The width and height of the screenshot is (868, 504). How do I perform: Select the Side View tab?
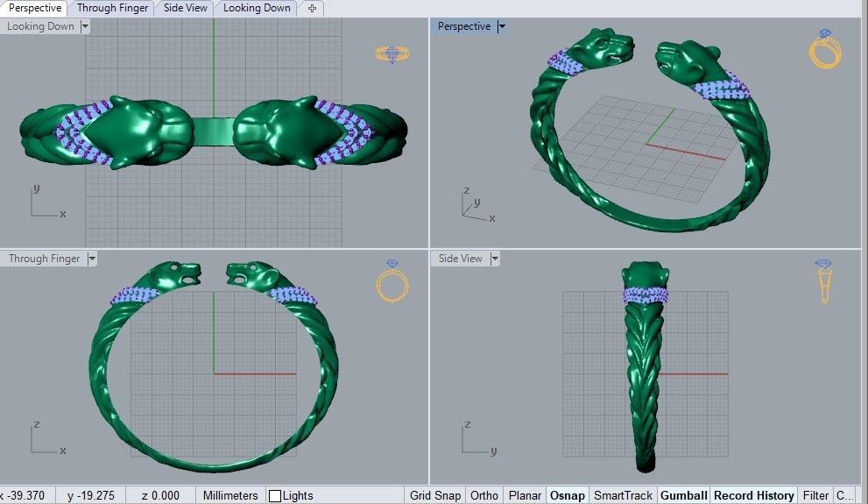[186, 8]
